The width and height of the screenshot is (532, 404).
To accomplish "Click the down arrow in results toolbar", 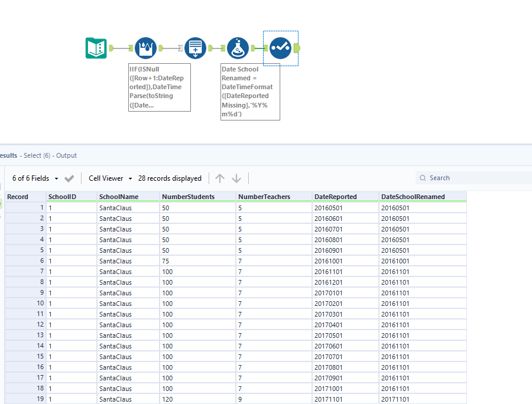I will click(x=236, y=178).
